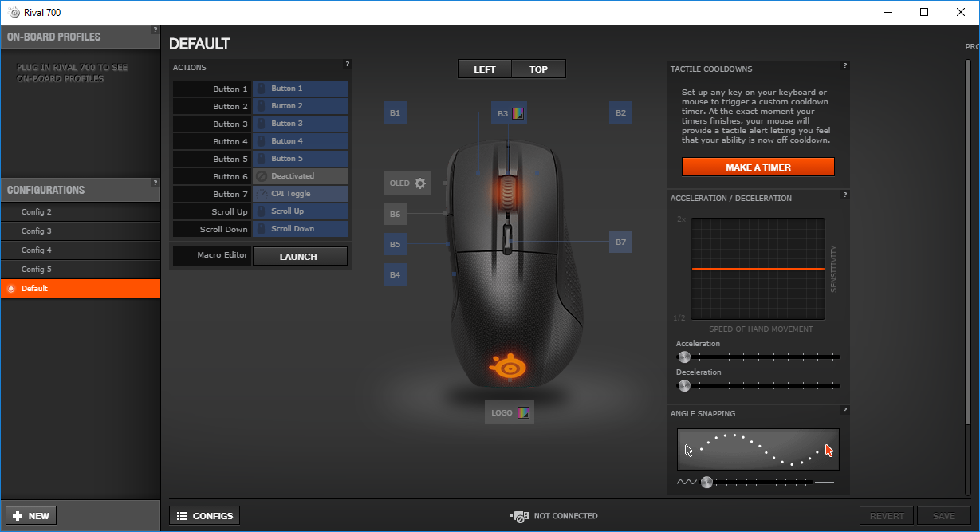The image size is (980, 532).
Task: Click the MAKE A TIMER button
Action: (x=758, y=167)
